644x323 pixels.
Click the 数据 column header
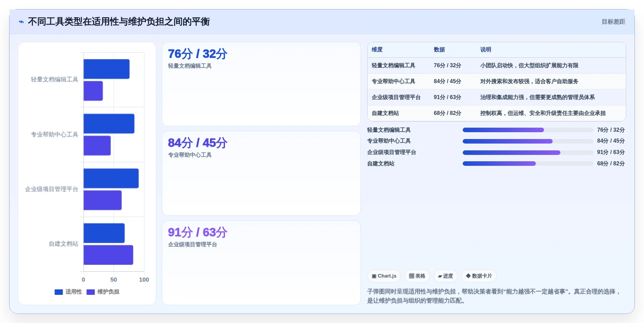tap(439, 50)
